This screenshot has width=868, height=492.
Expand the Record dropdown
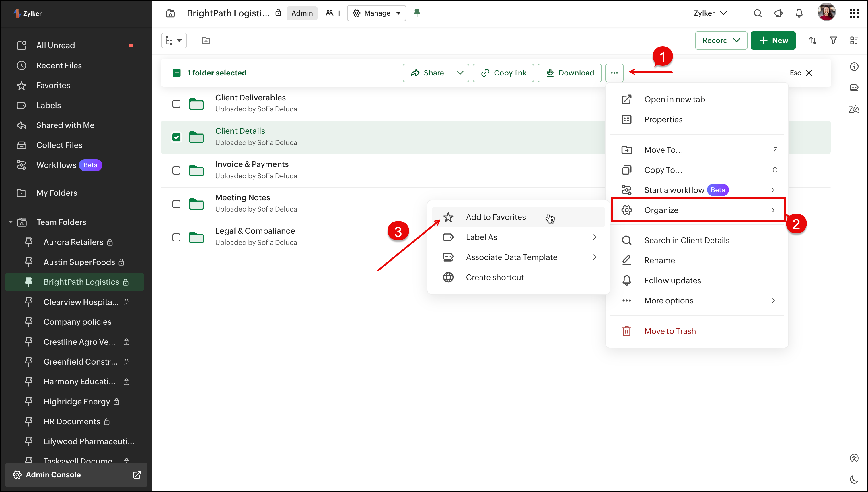[x=721, y=40]
